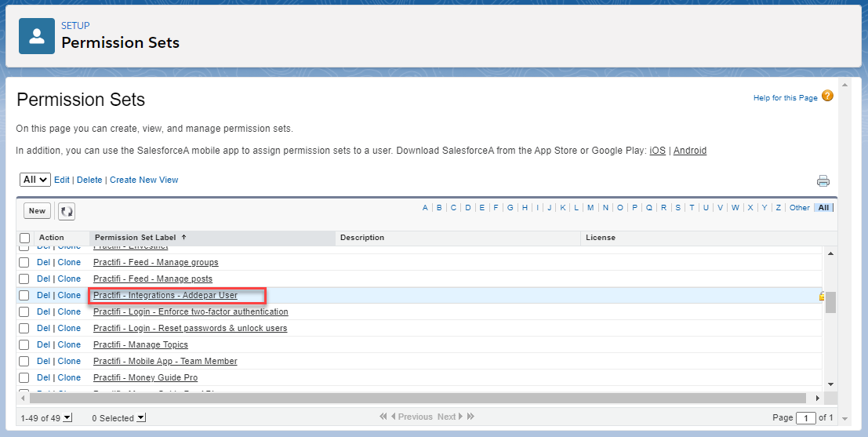Open the Android download link
The height and width of the screenshot is (437, 868).
[690, 151]
